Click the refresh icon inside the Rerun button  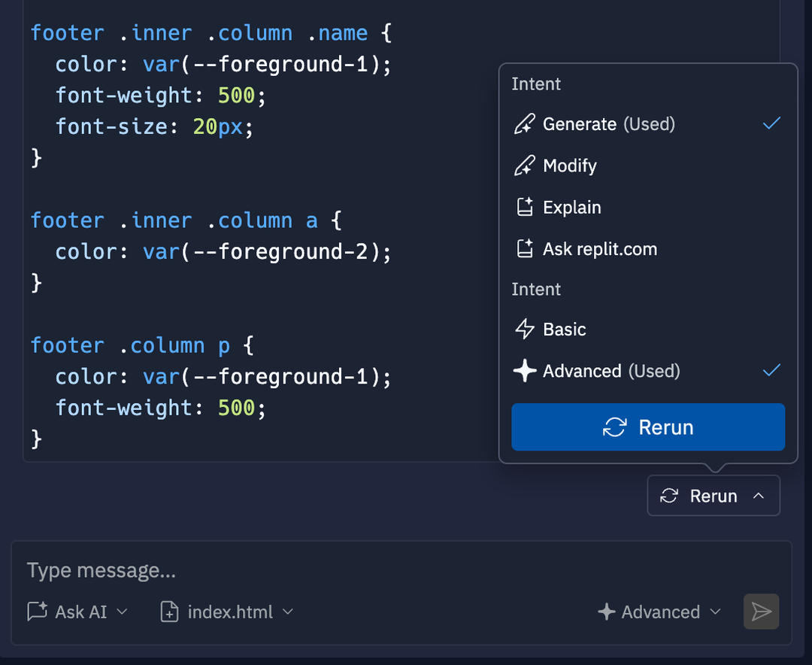(615, 427)
